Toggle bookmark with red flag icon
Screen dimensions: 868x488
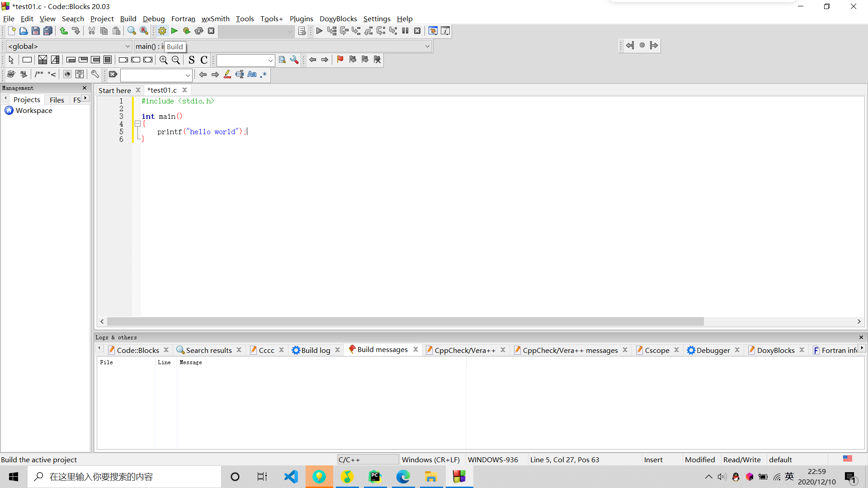point(340,60)
